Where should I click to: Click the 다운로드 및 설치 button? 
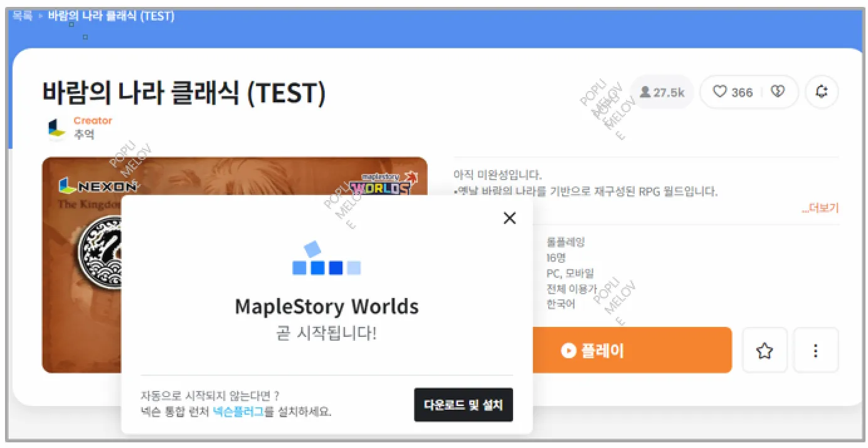coord(463,405)
